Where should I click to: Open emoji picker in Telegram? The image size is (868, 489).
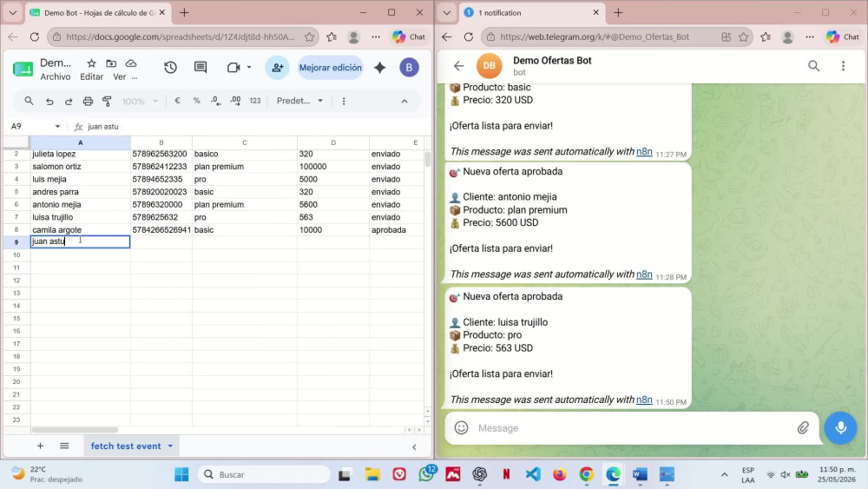461,427
